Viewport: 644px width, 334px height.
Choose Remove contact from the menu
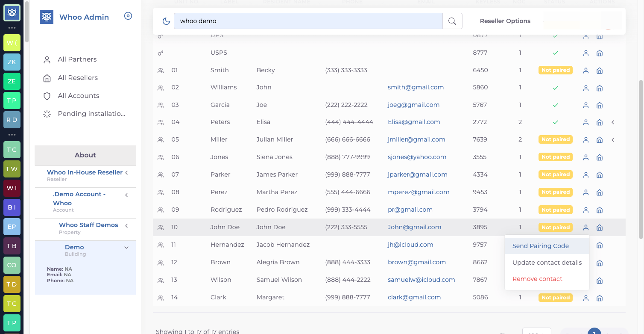point(547,279)
